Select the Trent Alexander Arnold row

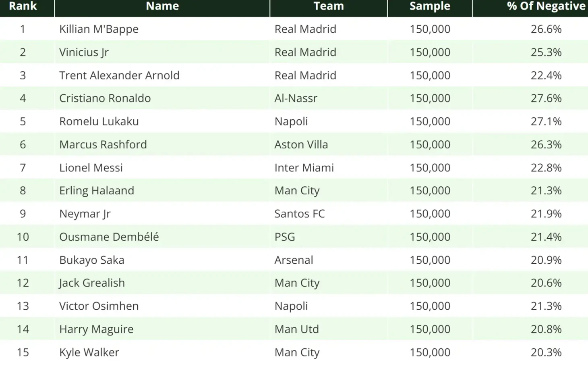pyautogui.click(x=294, y=75)
